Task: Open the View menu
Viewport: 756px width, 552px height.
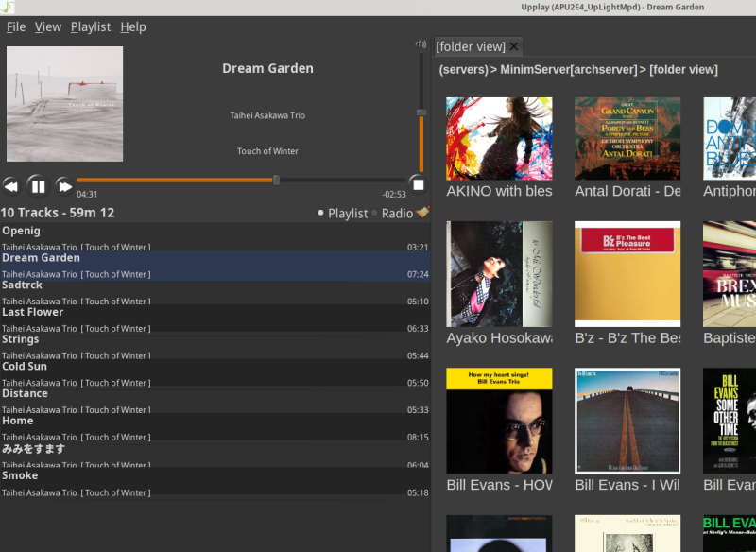Action: coord(48,26)
